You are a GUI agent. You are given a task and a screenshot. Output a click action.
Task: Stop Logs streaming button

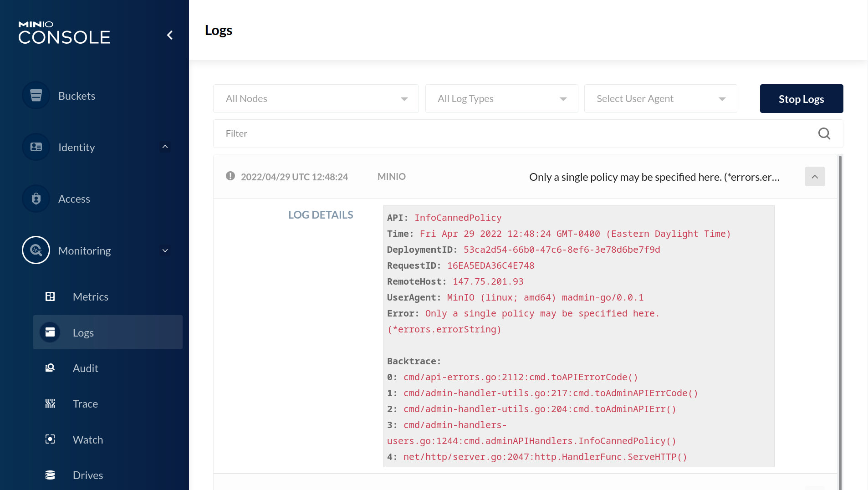click(802, 98)
